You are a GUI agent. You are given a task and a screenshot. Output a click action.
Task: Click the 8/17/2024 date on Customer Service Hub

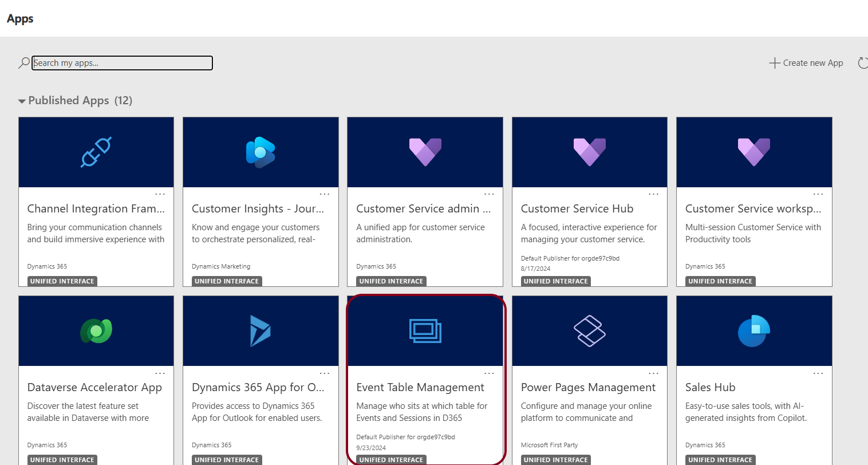(x=535, y=269)
